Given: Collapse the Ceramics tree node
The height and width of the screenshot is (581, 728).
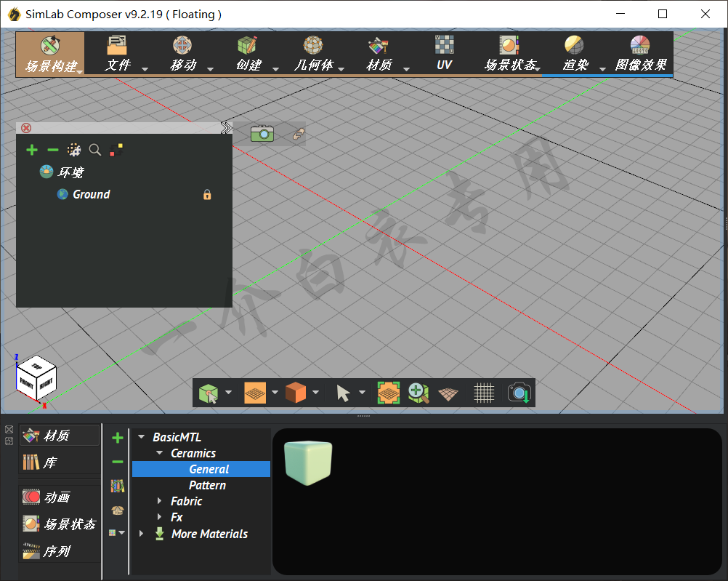Looking at the screenshot, I should pyautogui.click(x=160, y=453).
